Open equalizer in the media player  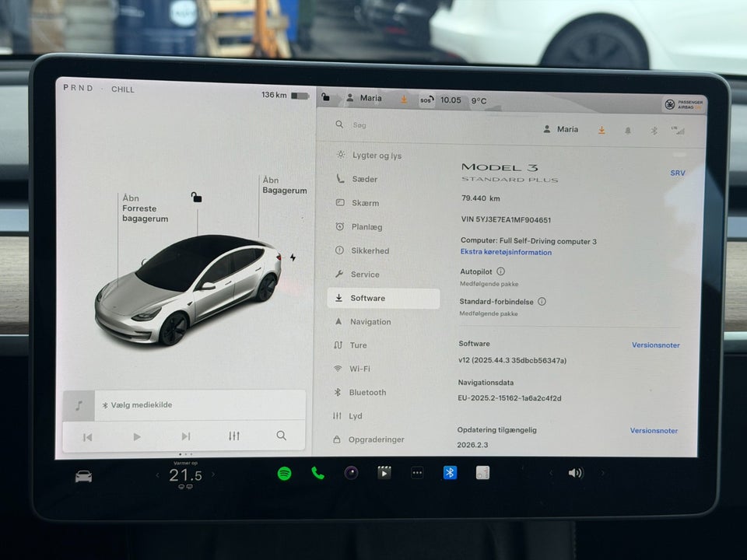(x=233, y=436)
